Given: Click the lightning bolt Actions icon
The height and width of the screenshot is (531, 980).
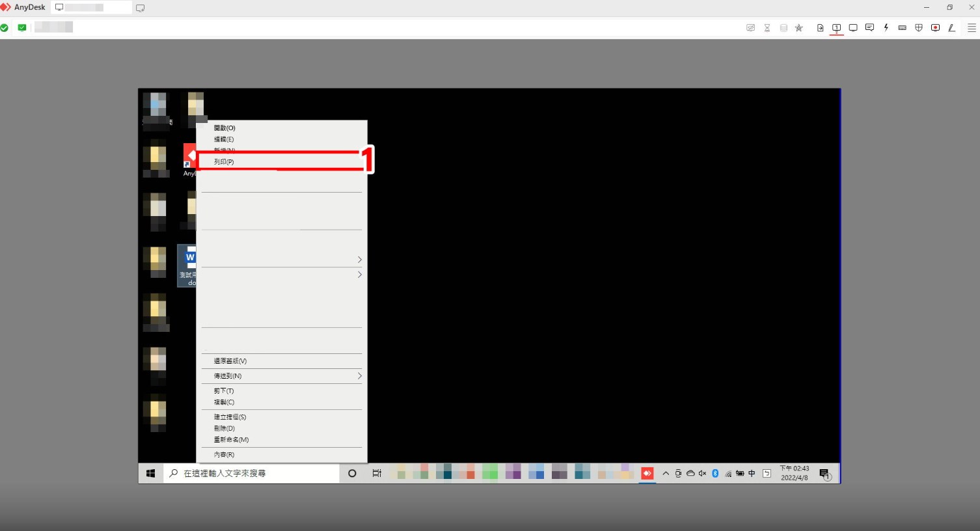Looking at the screenshot, I should 886,28.
